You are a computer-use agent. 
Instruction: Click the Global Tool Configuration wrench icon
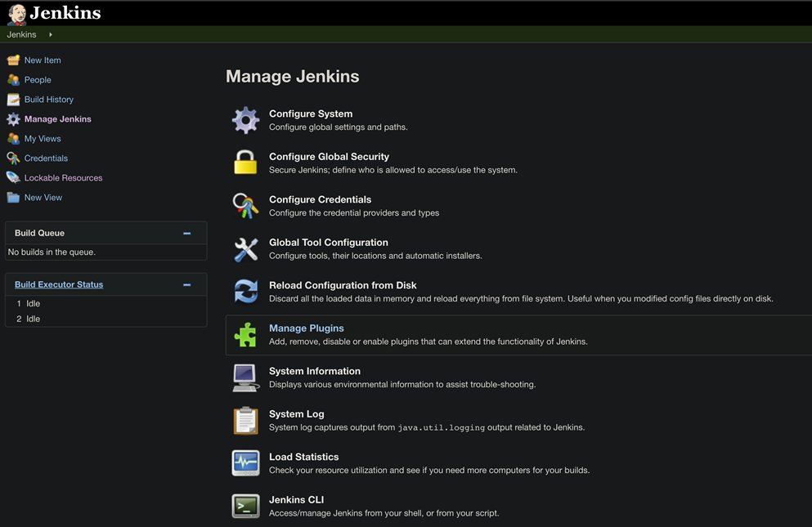pos(245,249)
